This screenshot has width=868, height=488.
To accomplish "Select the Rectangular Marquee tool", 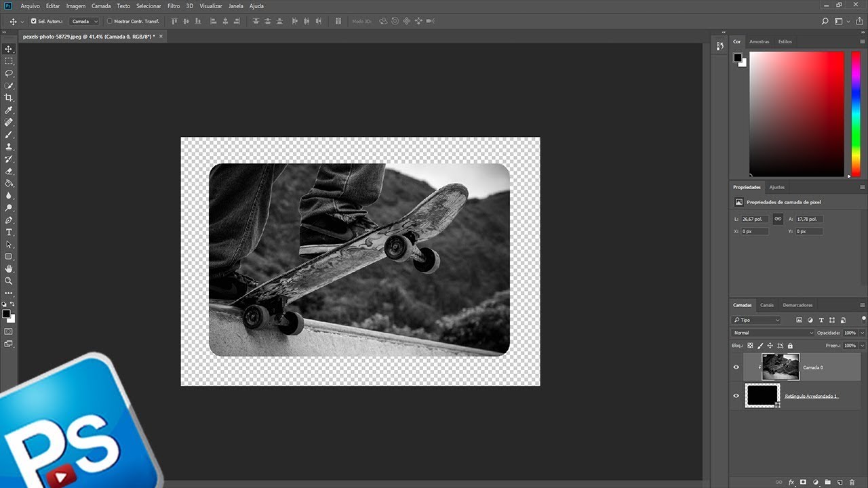I will 9,61.
